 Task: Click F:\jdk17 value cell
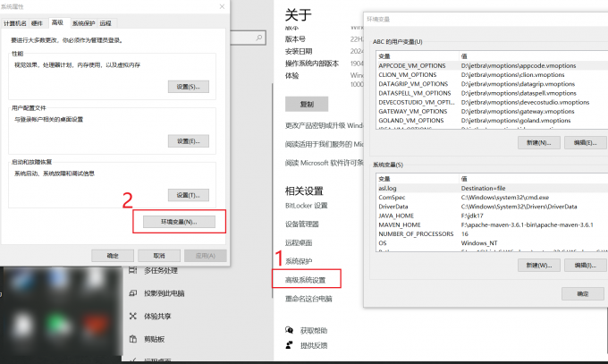pos(472,216)
